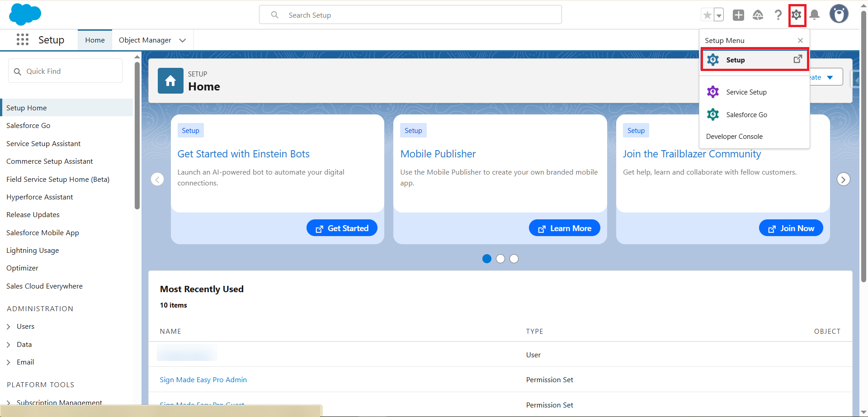
Task: Click the Setup Home house icon
Action: 170,81
